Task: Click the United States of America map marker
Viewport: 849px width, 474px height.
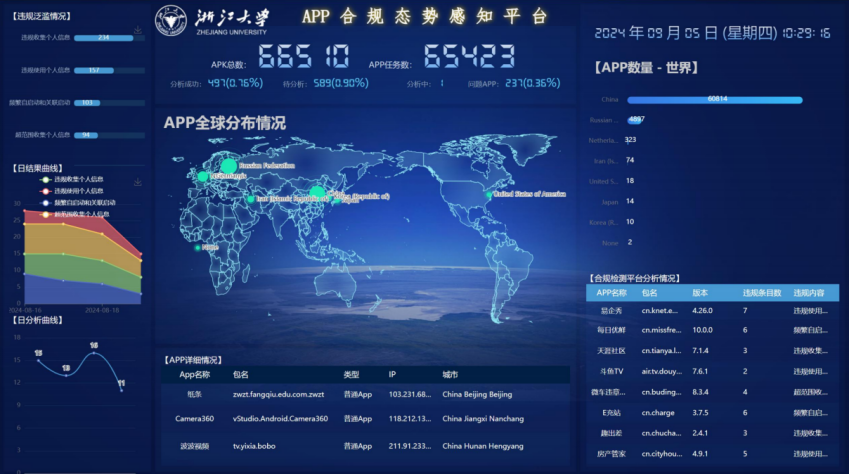Action: pos(489,194)
